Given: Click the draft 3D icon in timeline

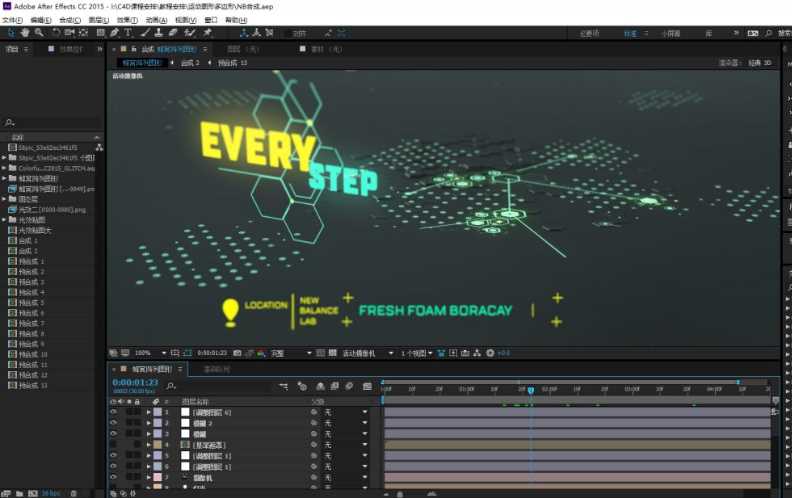Looking at the screenshot, I should coord(302,386).
